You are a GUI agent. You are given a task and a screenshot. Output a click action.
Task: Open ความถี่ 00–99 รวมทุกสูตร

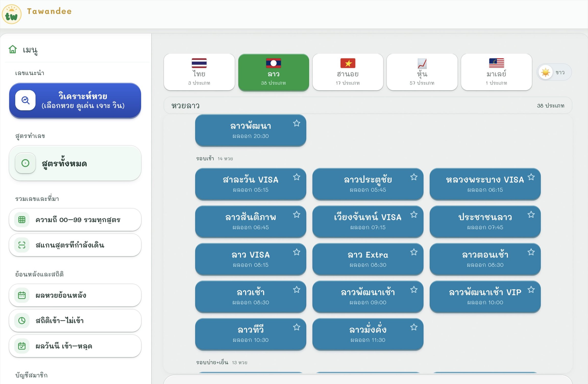(x=75, y=219)
